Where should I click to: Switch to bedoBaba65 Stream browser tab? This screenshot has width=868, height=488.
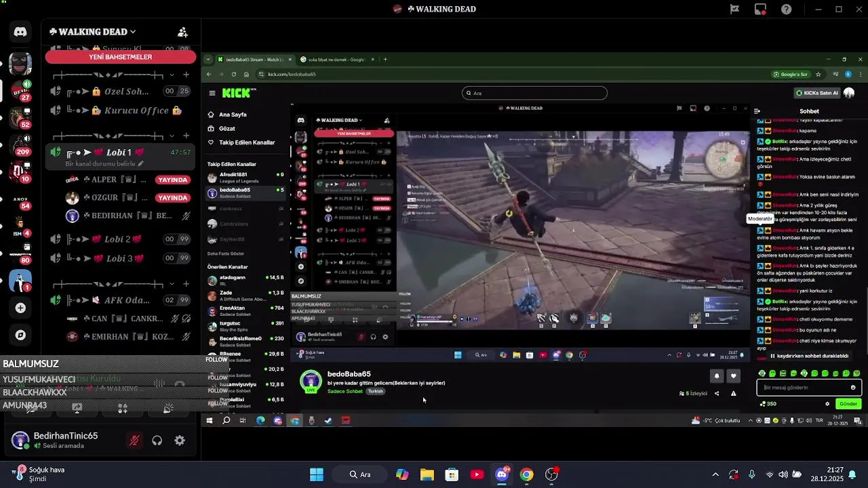click(254, 60)
